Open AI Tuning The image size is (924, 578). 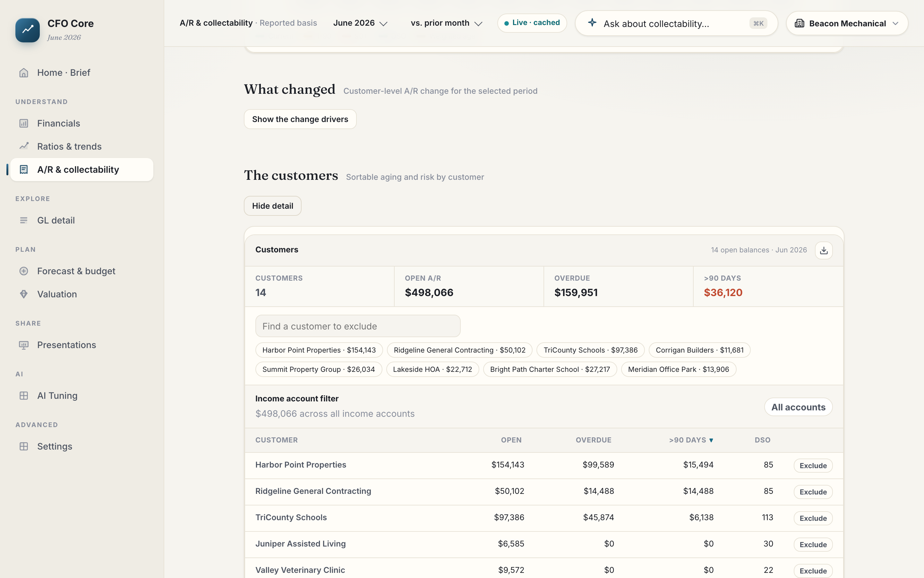(82, 396)
